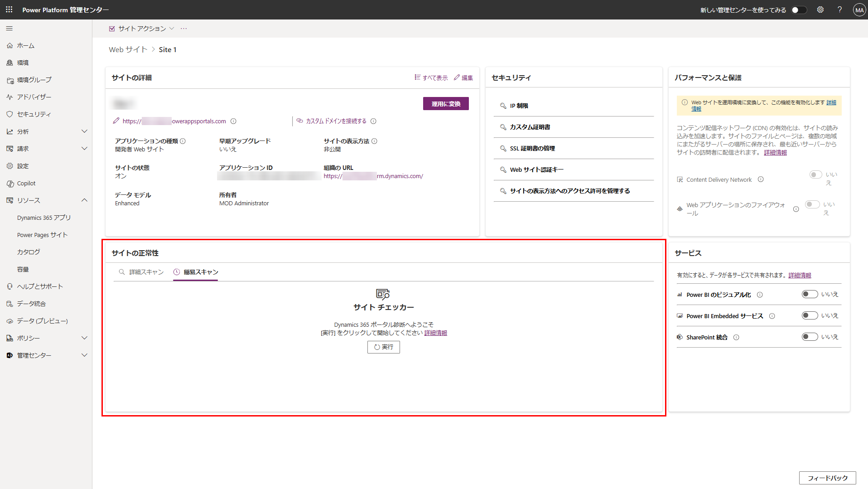The image size is (868, 489).
Task: Click 編集 in site details
Action: [x=463, y=78]
